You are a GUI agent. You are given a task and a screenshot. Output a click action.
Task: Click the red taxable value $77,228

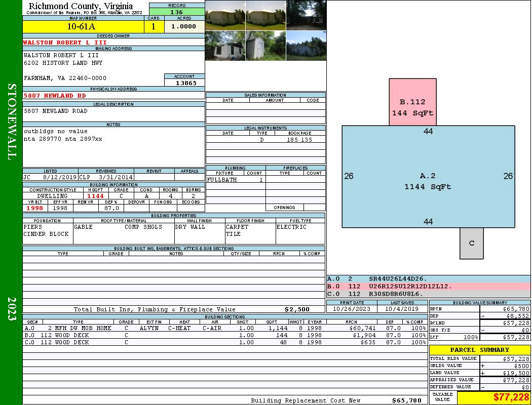pos(511,397)
